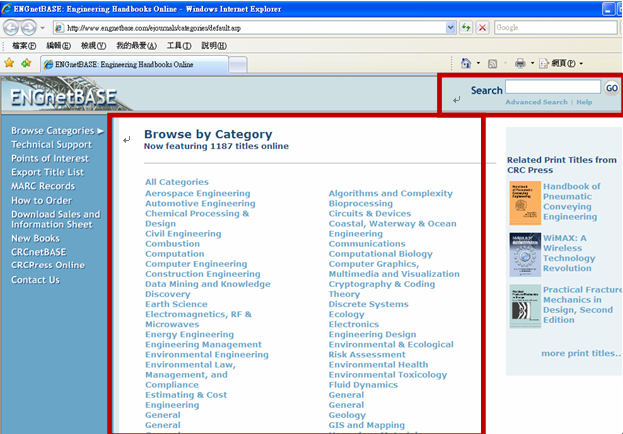Click Download Sales and Information Sheet
This screenshot has height=434, width=623.
[x=56, y=219]
